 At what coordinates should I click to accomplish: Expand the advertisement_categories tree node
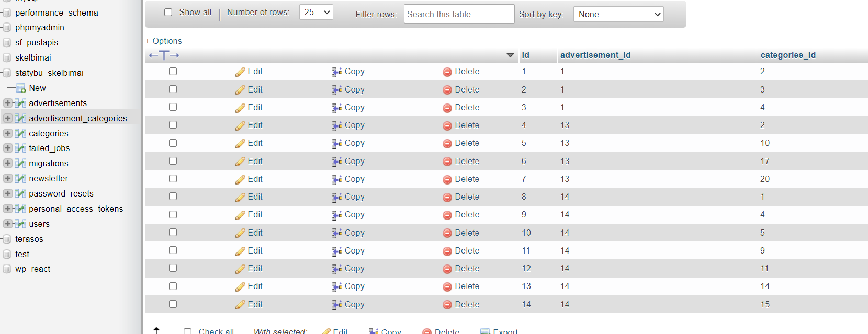tap(8, 118)
